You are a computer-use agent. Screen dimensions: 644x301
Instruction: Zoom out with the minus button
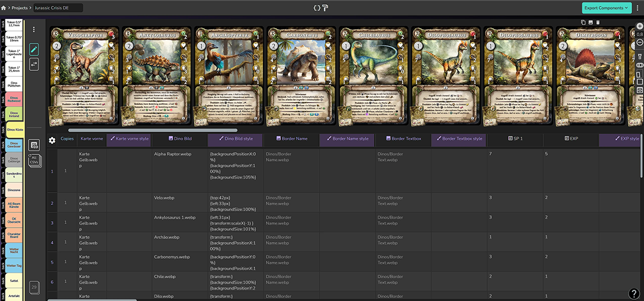point(639,43)
